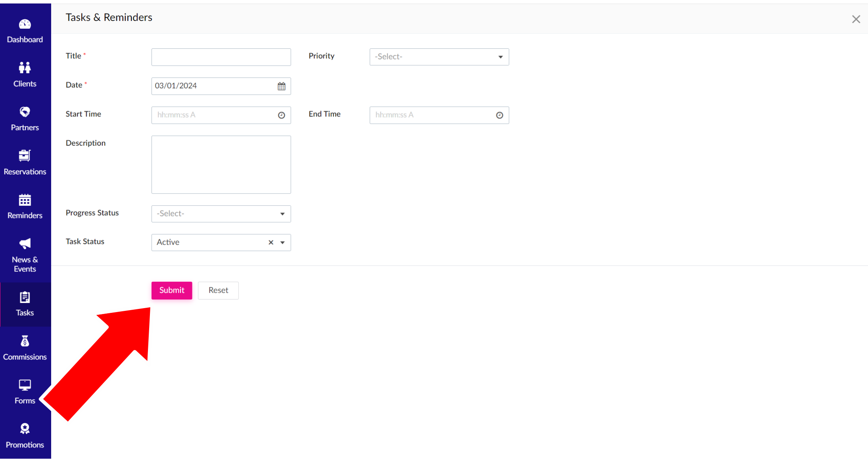Open Promotions ribbon badge icon
The width and height of the screenshot is (868, 462).
coord(25,429)
